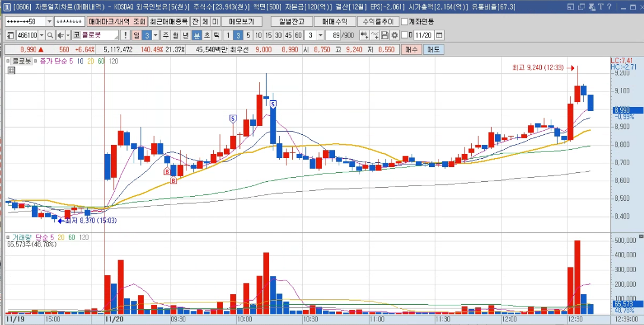
Task: Toggle the 계좌연동 checkbox
Action: pos(405,22)
